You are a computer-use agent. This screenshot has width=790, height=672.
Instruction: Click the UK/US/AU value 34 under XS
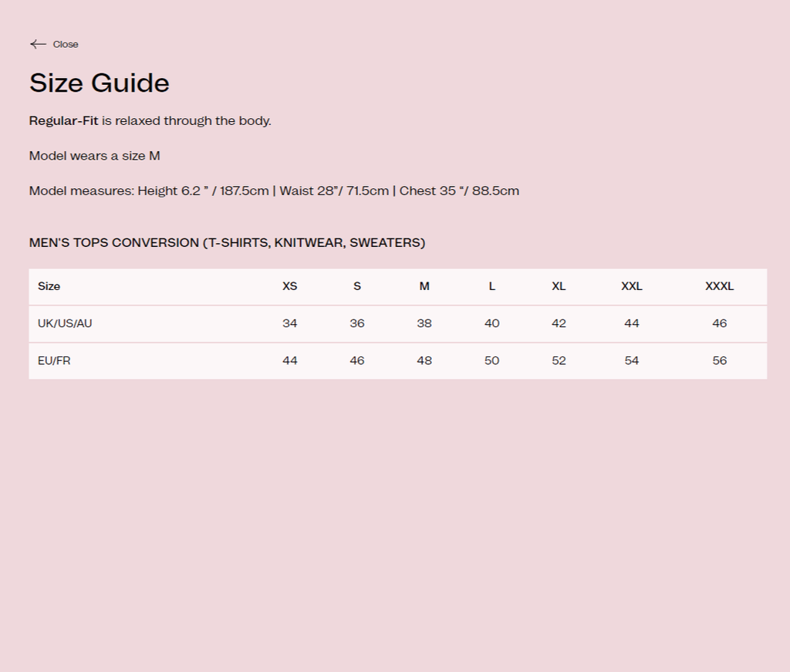tap(289, 323)
